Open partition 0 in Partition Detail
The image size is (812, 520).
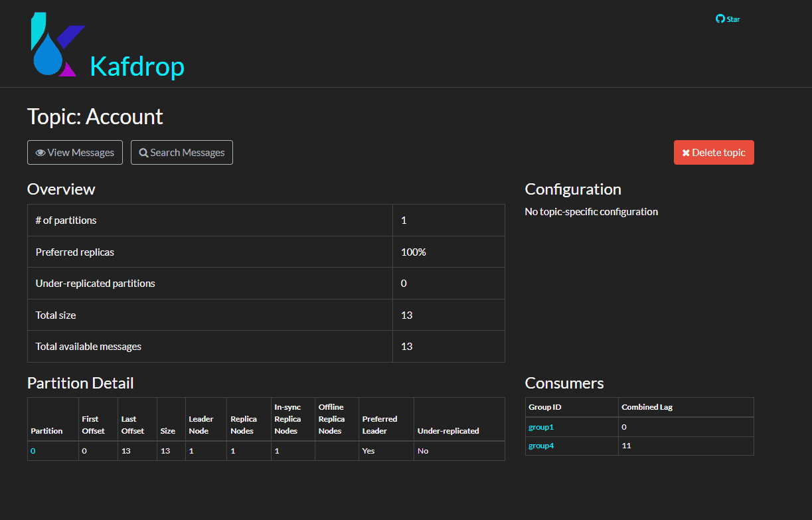pos(32,450)
